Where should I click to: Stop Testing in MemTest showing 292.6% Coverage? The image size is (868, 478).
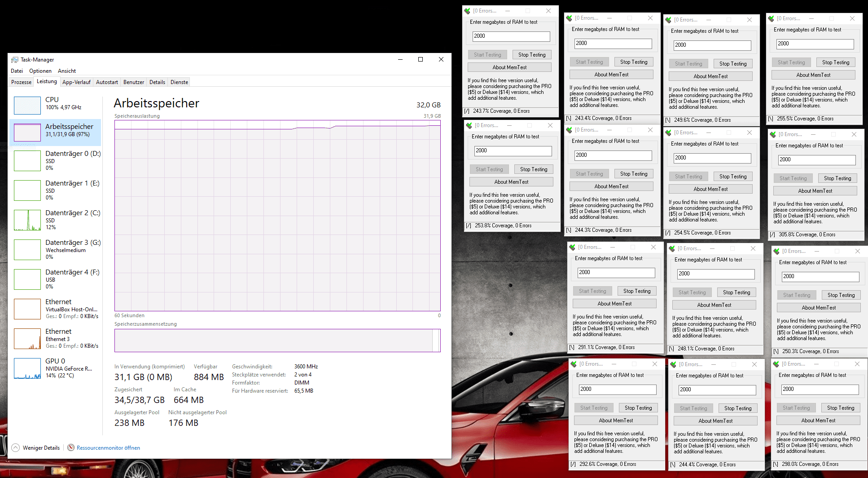(x=638, y=408)
